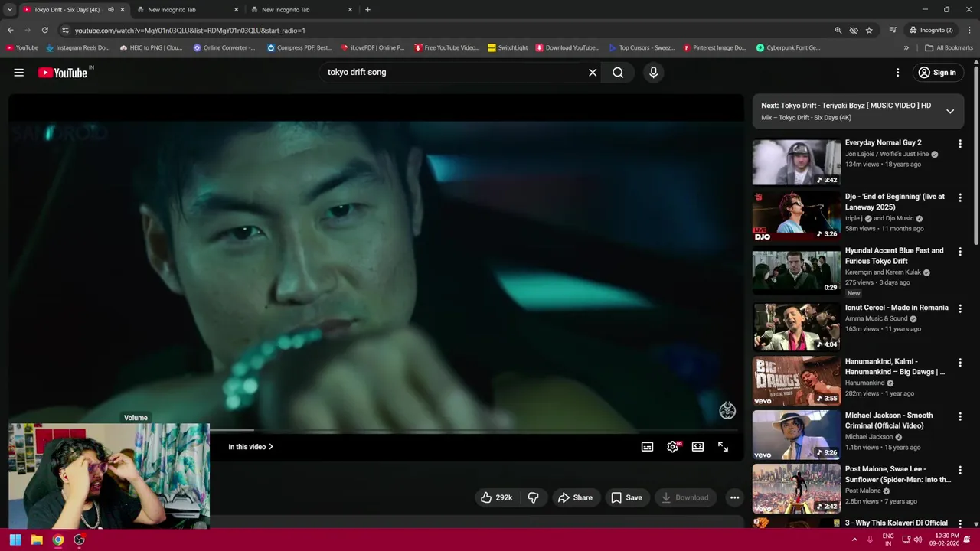Open the Incognito (2) profile button
This screenshot has width=980, height=551.
[x=931, y=30]
